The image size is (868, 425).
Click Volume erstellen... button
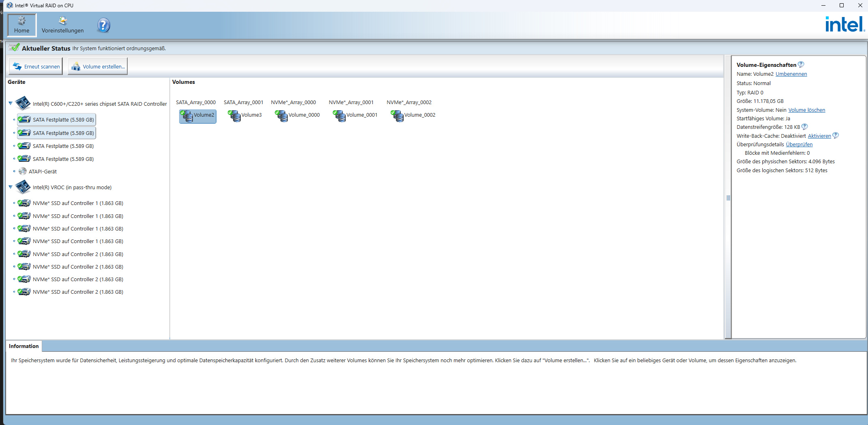[98, 66]
